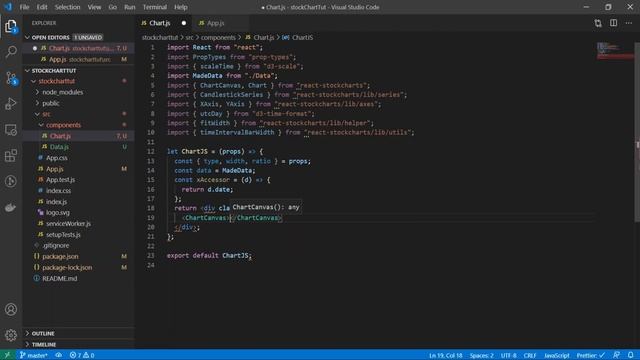
Task: Click the VS Code logo icon in title bar
Action: click(x=8, y=7)
